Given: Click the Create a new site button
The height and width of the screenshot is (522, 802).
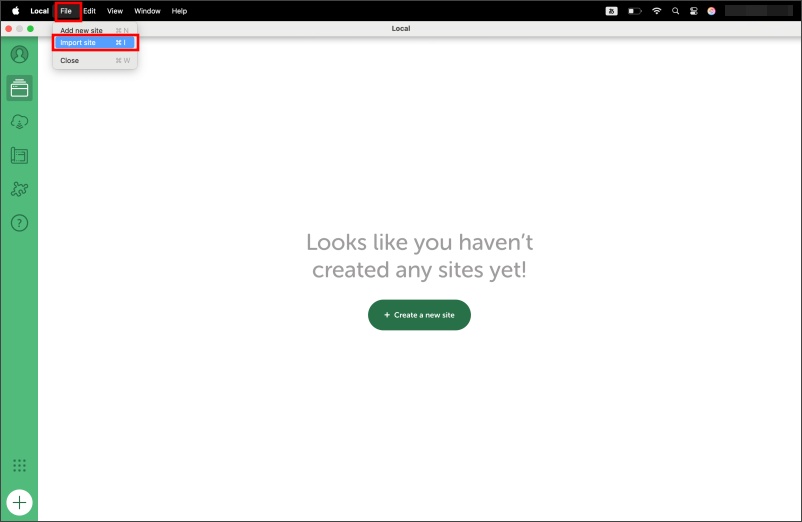Looking at the screenshot, I should (419, 315).
